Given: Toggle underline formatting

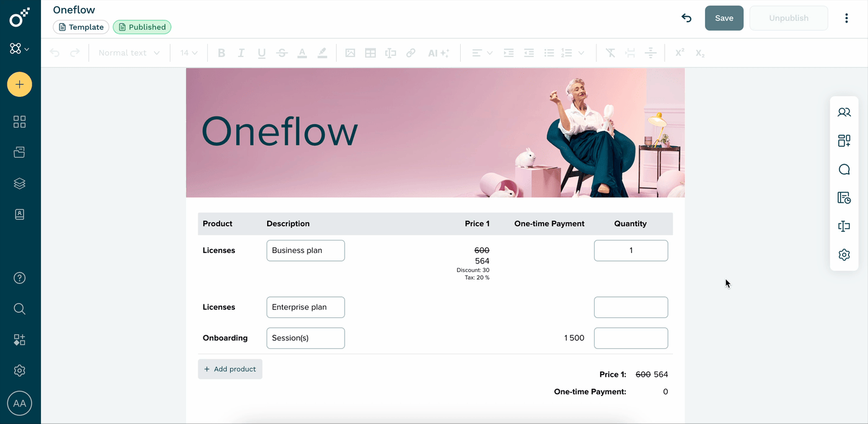Looking at the screenshot, I should pos(262,53).
